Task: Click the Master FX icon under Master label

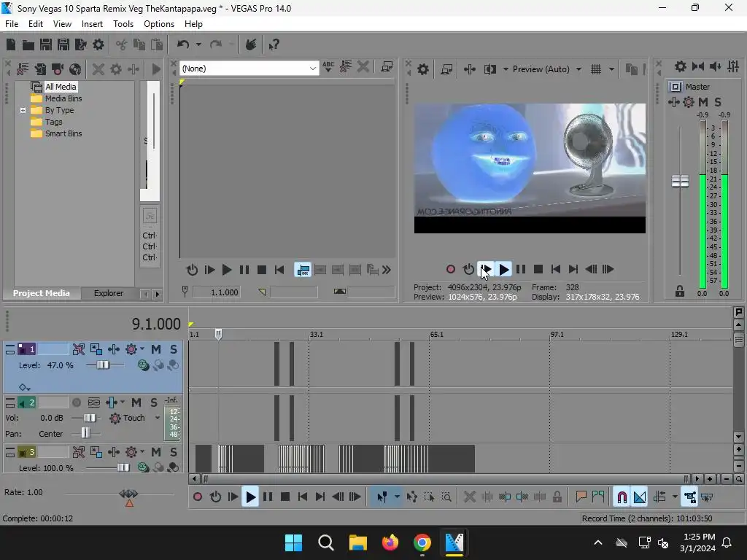Action: coord(673,102)
